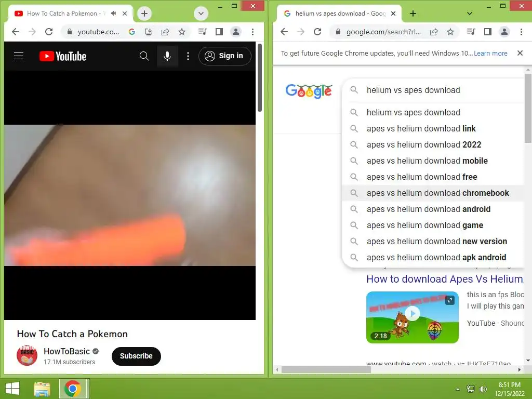
Task: Click the YouTube video player area
Action: tap(129, 195)
